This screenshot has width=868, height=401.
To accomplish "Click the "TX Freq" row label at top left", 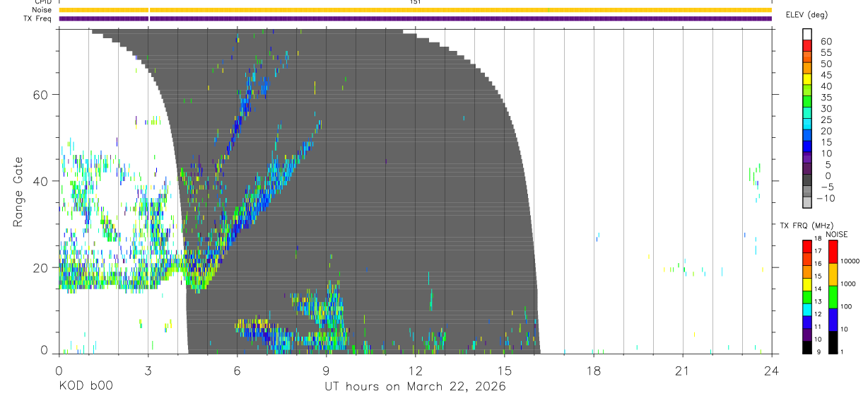I will pos(38,18).
